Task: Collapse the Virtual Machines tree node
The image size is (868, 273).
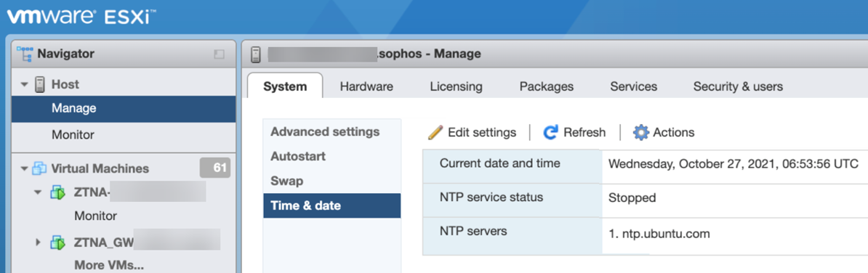Action: (24, 168)
